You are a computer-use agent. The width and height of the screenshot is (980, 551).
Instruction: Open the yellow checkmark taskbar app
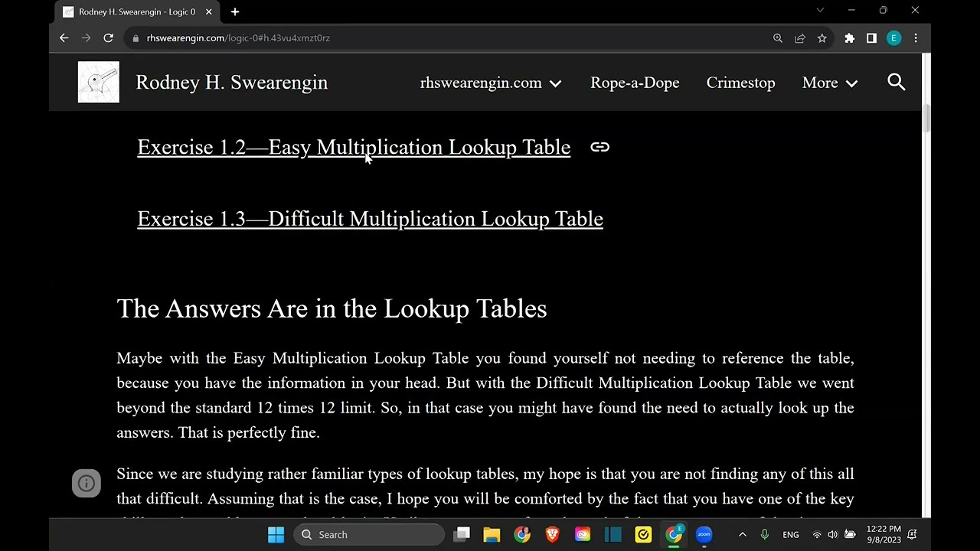pos(643,534)
